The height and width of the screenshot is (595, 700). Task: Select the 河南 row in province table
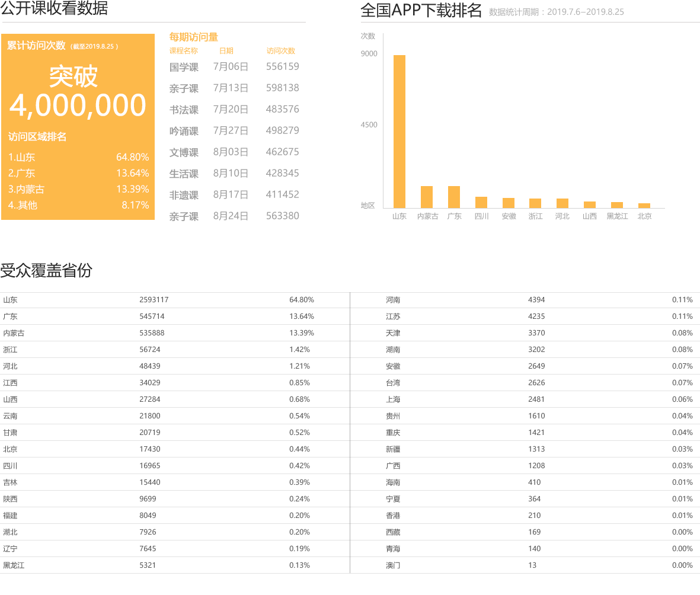tap(392, 300)
